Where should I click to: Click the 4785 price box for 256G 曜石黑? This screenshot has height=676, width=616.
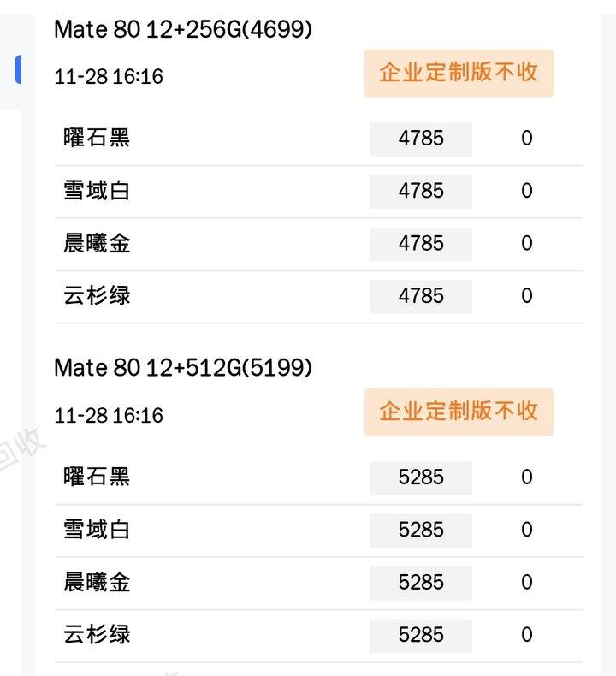point(421,139)
